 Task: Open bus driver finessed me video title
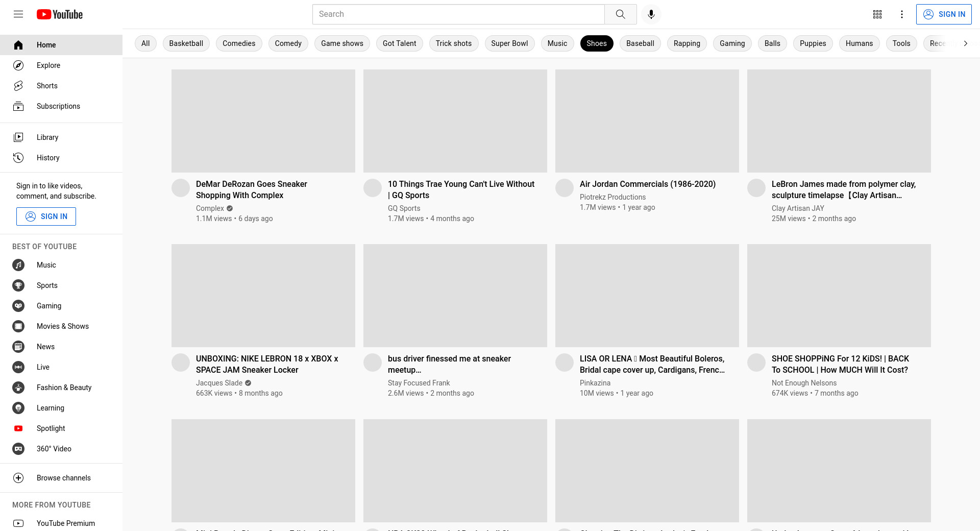pyautogui.click(x=449, y=364)
